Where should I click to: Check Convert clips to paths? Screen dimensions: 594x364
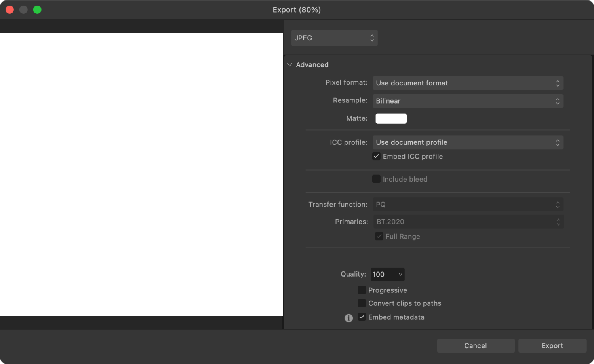[x=361, y=303]
